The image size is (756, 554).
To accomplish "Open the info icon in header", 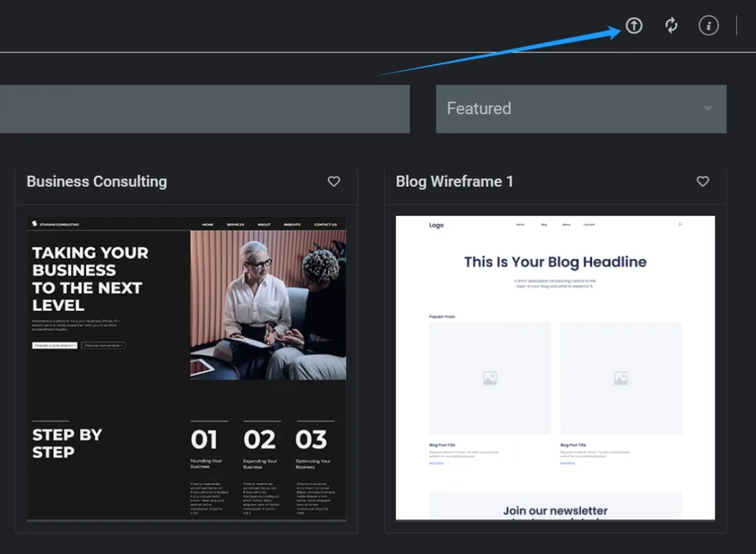I will pos(708,26).
